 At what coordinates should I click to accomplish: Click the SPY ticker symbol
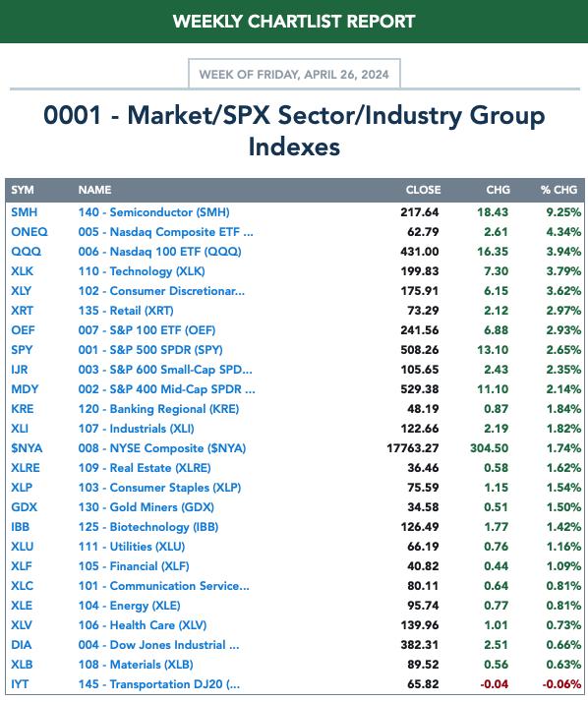(22, 350)
